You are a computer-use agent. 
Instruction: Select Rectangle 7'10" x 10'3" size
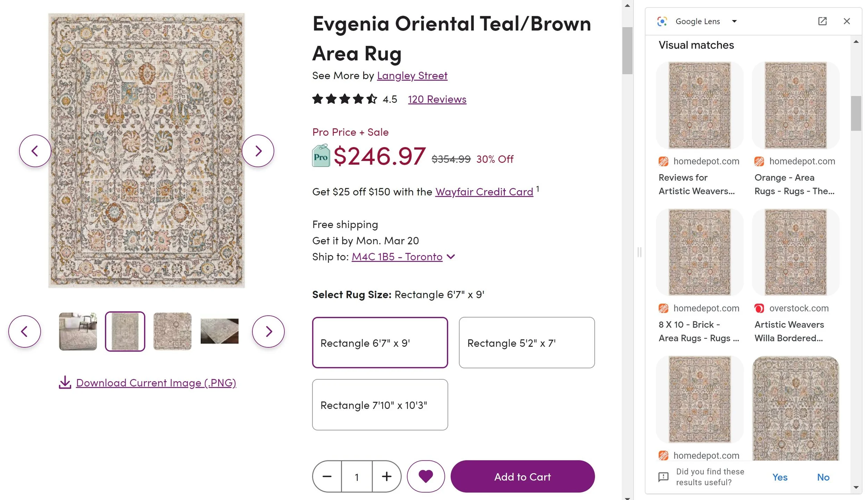click(380, 405)
